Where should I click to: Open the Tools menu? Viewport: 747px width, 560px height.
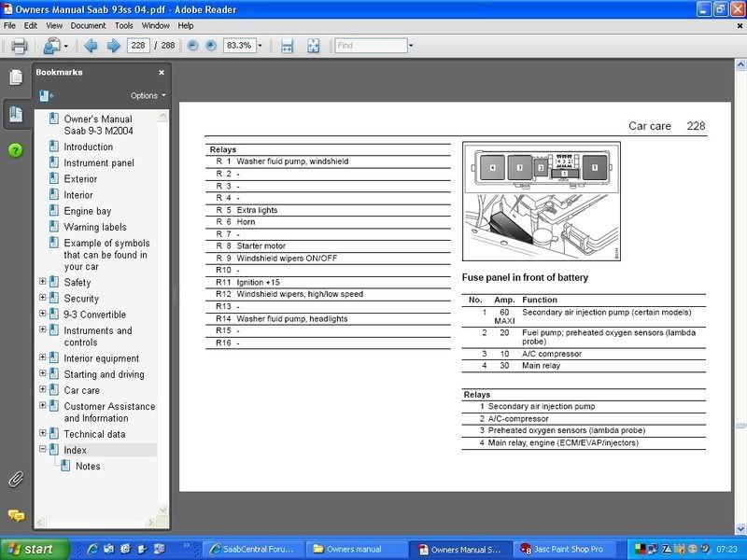coord(124,25)
